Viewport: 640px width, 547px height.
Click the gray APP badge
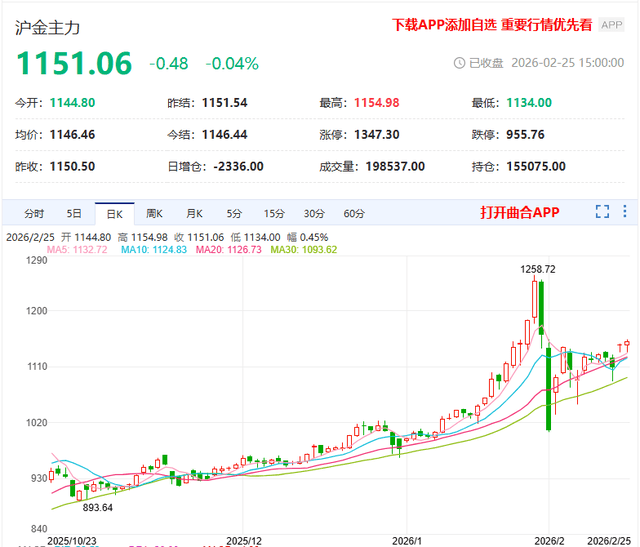[611, 25]
